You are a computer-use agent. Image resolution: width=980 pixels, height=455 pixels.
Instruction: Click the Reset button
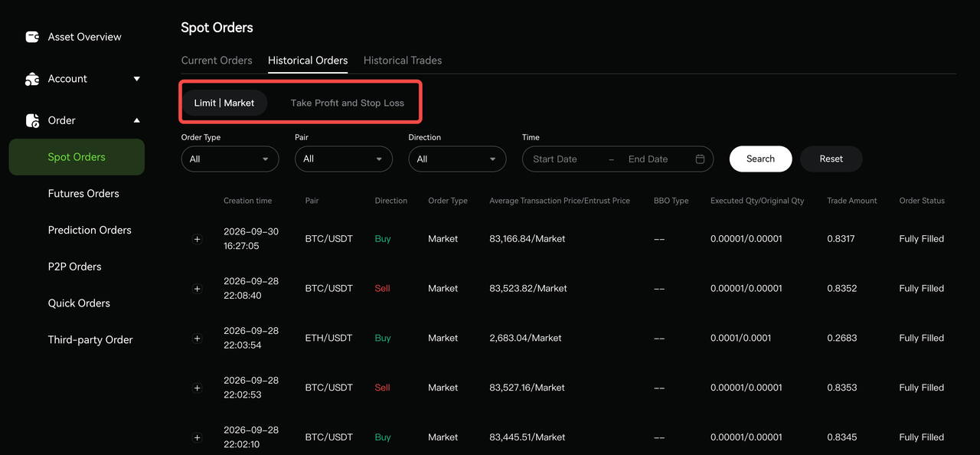point(831,159)
